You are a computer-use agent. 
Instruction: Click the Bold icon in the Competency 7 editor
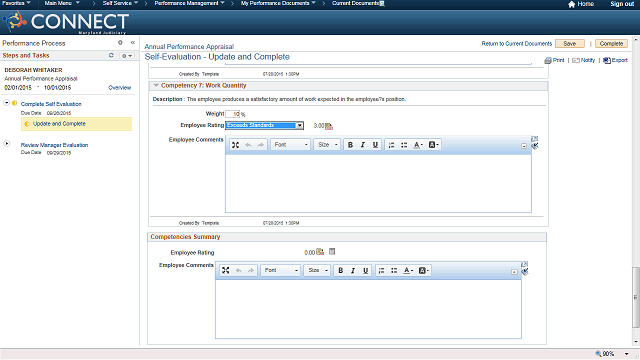point(350,145)
